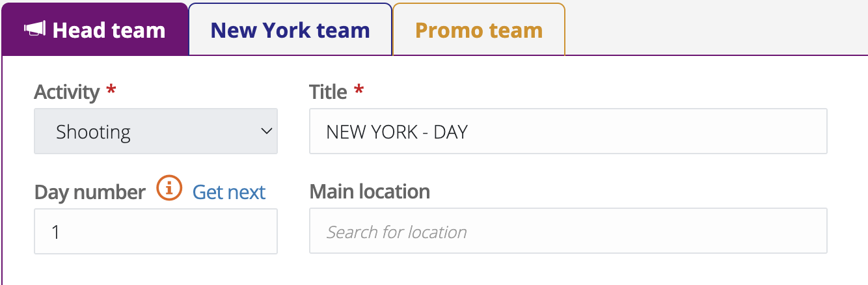
Task: Click the Day number label
Action: point(90,192)
